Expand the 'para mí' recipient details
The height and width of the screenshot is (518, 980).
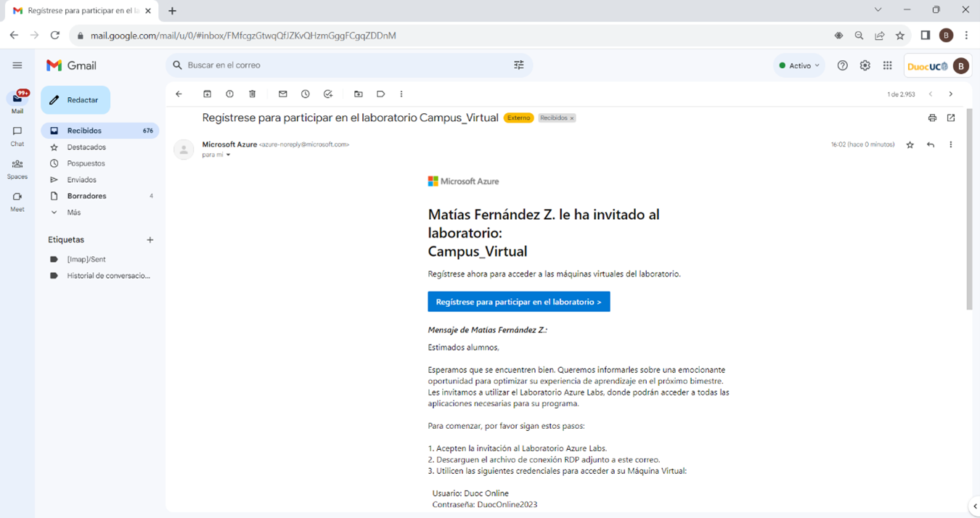tap(228, 155)
